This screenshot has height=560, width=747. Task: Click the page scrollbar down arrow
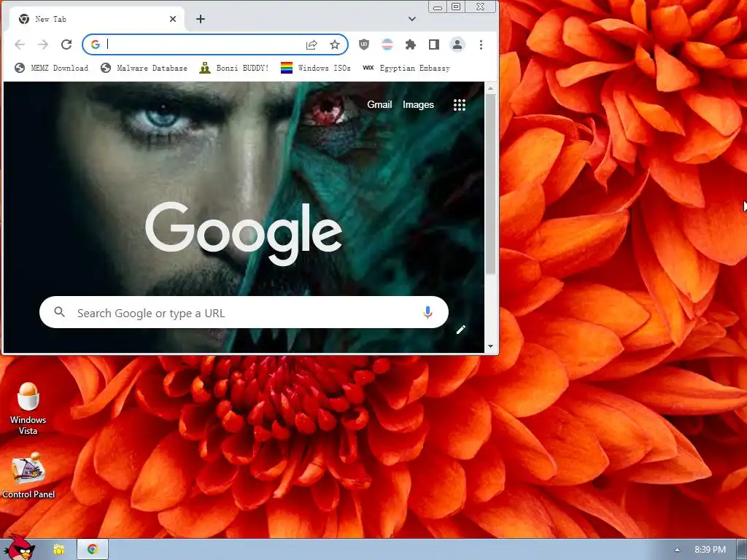(x=491, y=346)
